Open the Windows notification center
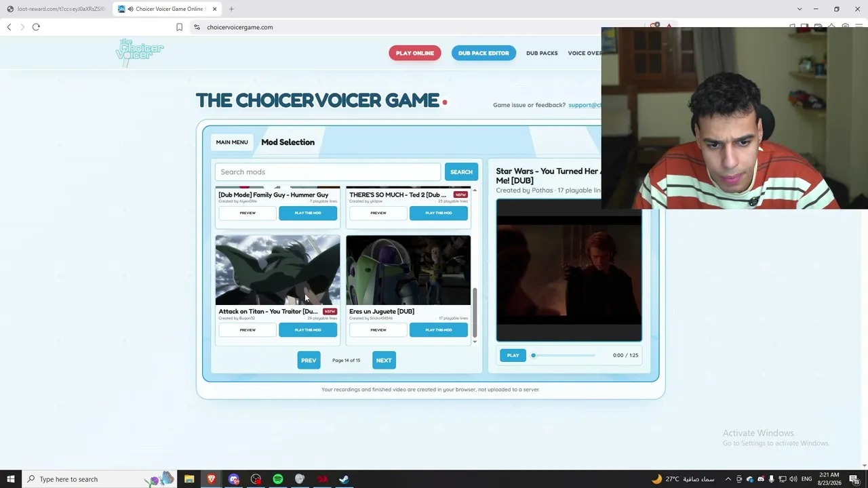The width and height of the screenshot is (868, 488). tap(854, 479)
